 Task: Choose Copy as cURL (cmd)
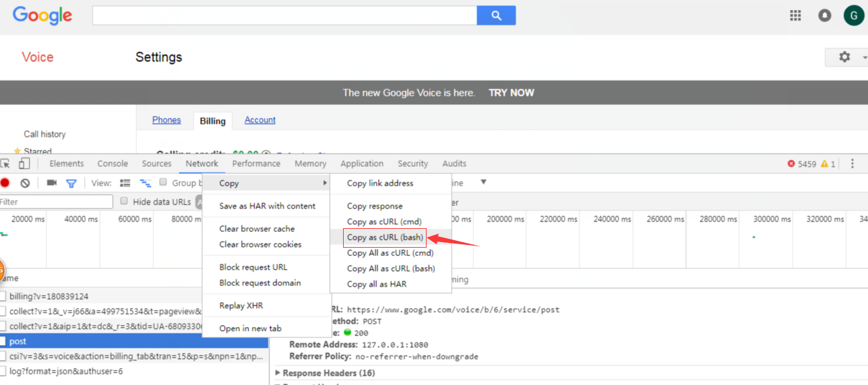click(384, 221)
